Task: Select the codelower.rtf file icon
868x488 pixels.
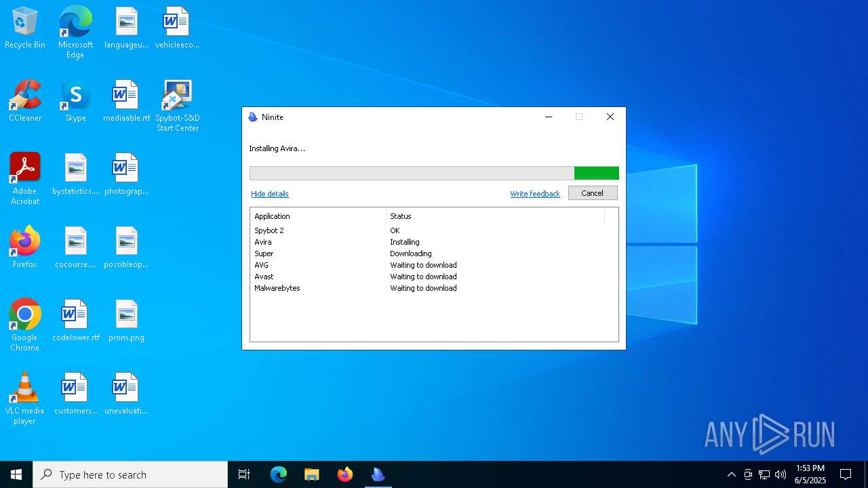Action: coord(75,321)
